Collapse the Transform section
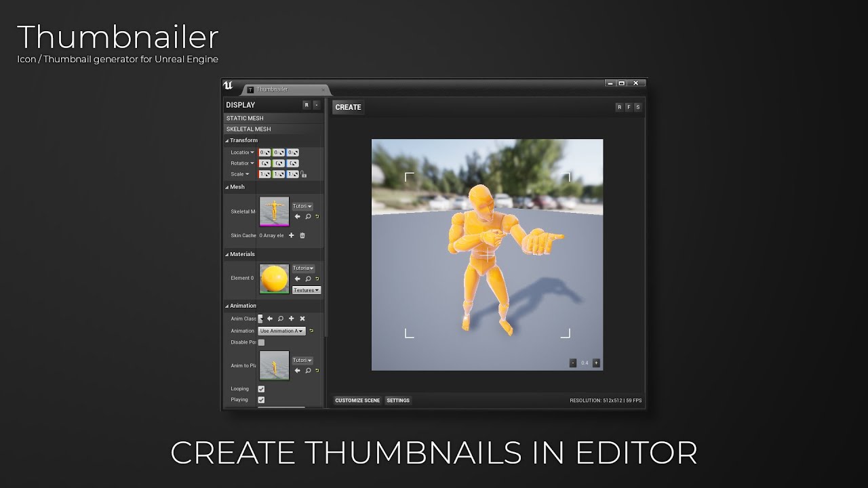The width and height of the screenshot is (868, 488). point(227,140)
